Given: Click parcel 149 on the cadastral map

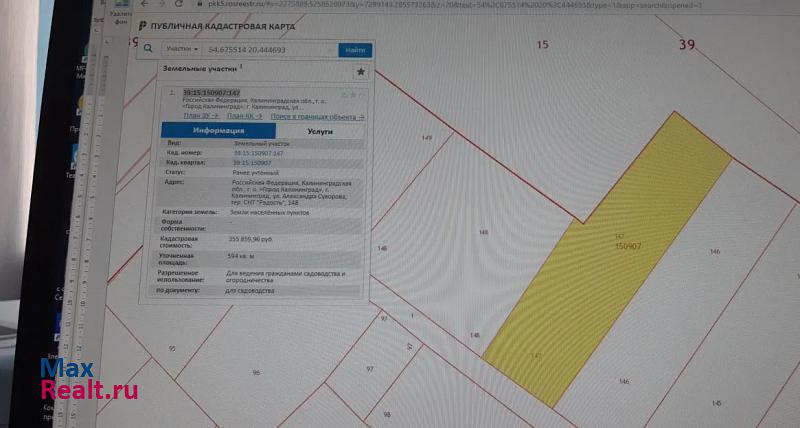Looking at the screenshot, I should (427, 137).
